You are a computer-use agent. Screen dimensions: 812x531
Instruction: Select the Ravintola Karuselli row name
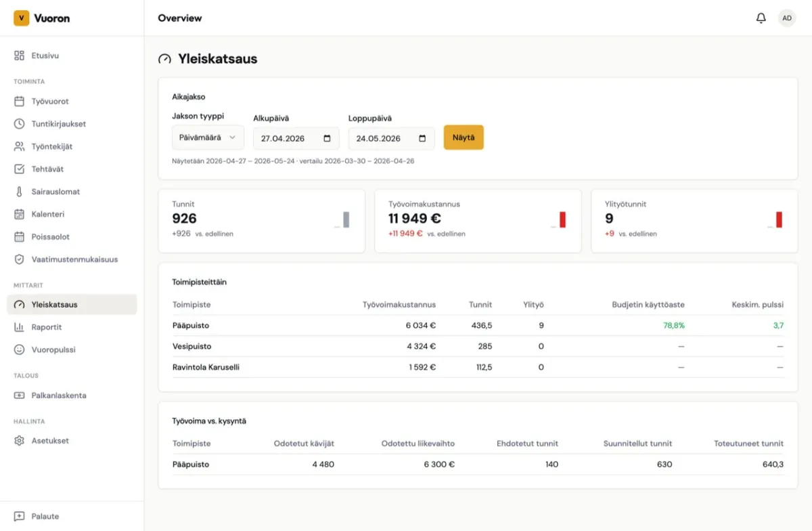coord(206,368)
